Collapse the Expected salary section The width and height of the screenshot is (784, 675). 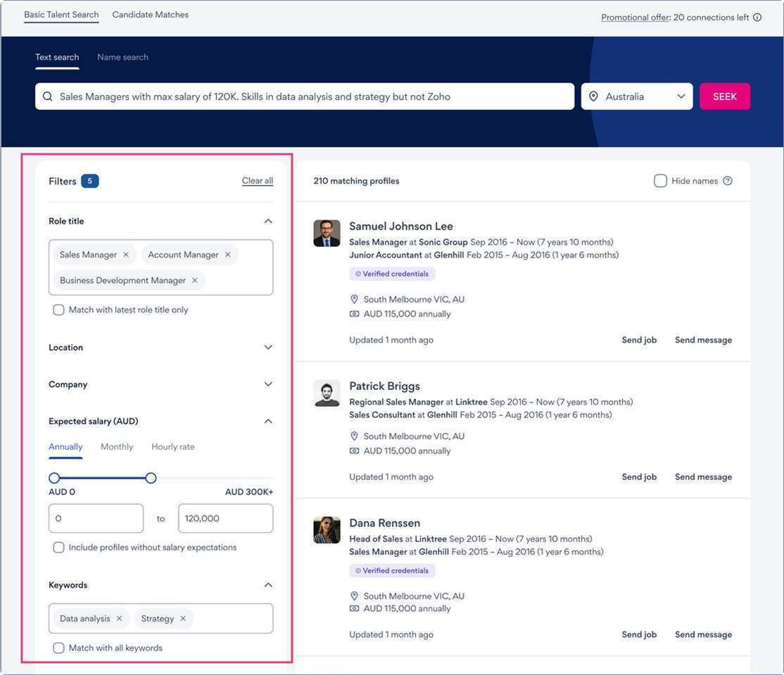(268, 421)
